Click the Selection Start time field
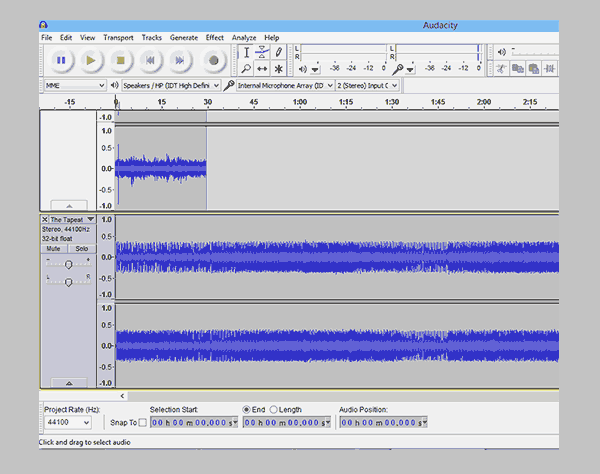 click(x=194, y=423)
